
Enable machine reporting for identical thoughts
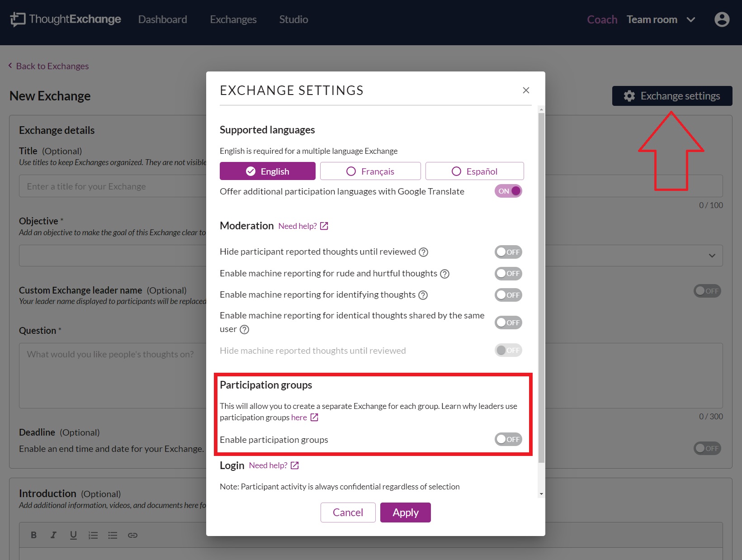pos(508,323)
